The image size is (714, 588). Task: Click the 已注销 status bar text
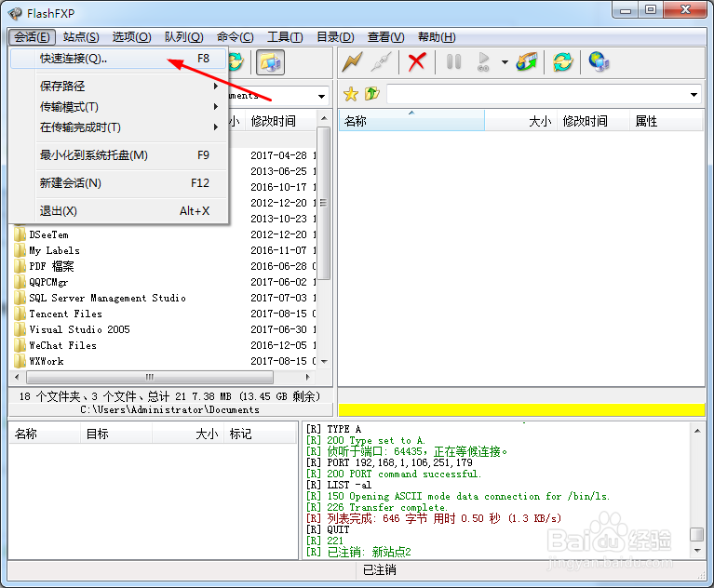pos(379,569)
